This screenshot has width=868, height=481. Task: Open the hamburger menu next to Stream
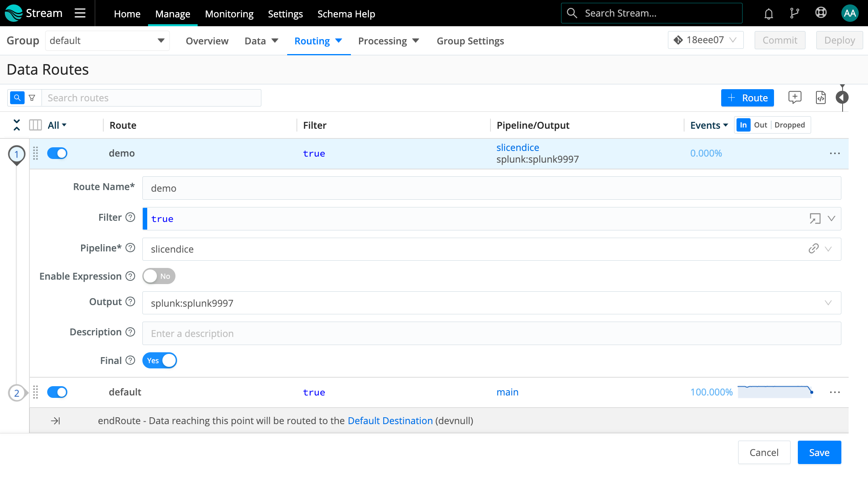(x=80, y=13)
